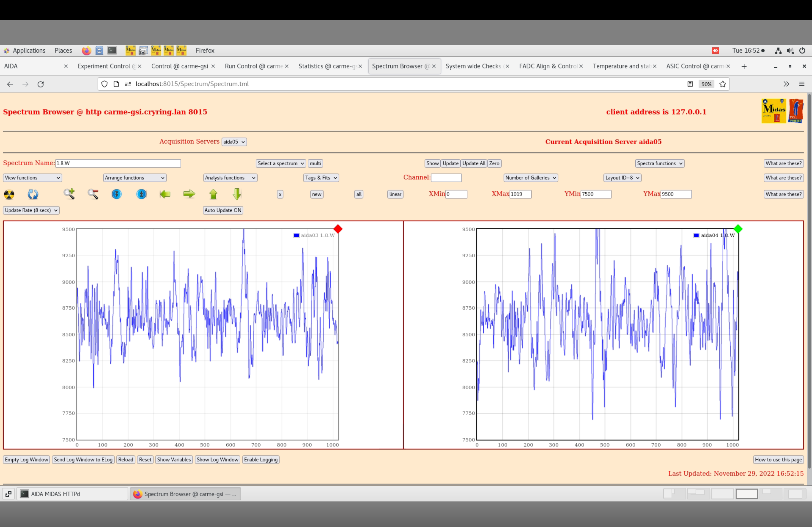Click the magnifier zoom-out minus icon
Screen dimensions: 812x527
[x=93, y=194]
